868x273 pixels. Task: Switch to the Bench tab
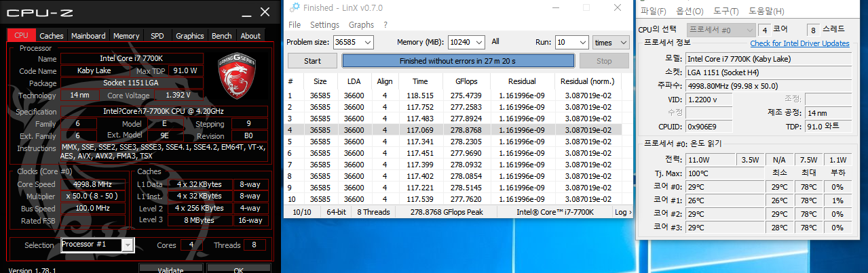coord(221,36)
